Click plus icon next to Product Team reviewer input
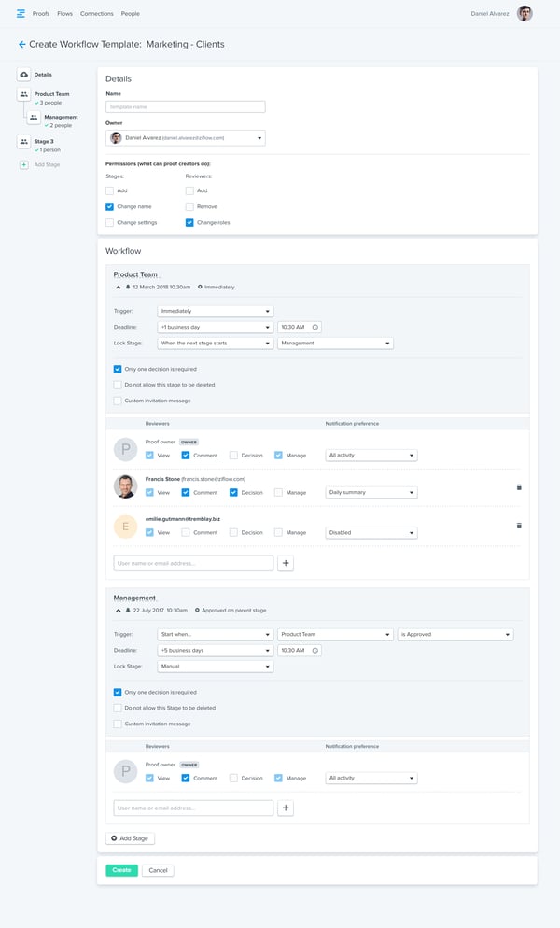The width and height of the screenshot is (560, 928). [x=286, y=563]
